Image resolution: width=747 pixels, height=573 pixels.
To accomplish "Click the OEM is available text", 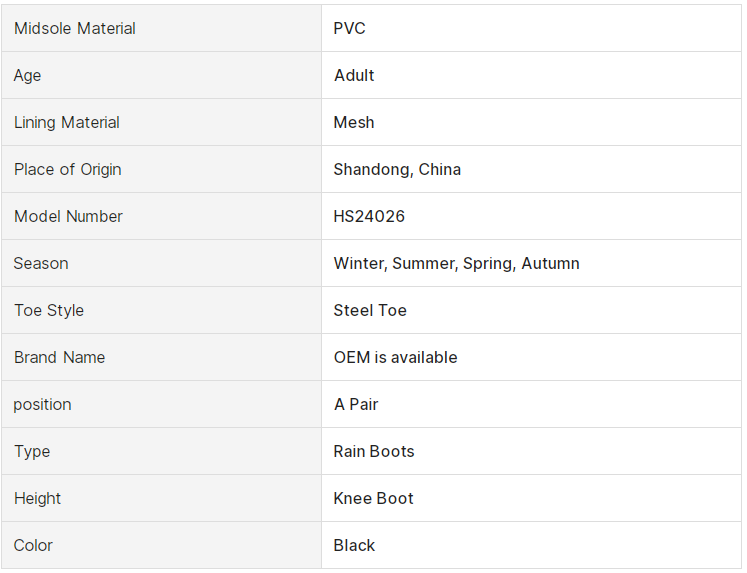I will pyautogui.click(x=395, y=357).
